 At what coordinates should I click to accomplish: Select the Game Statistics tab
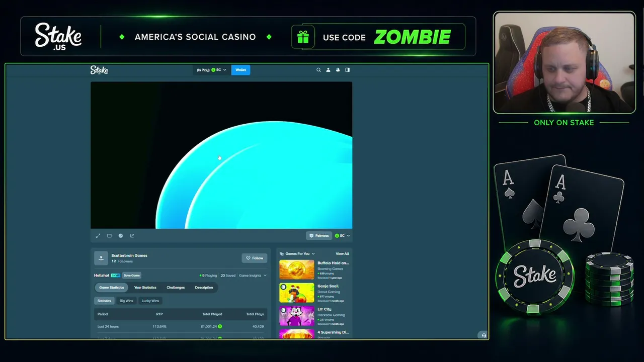(x=111, y=288)
